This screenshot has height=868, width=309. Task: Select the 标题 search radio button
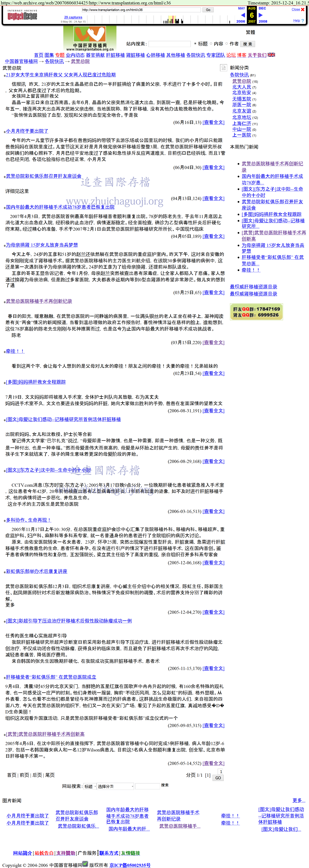[195, 44]
